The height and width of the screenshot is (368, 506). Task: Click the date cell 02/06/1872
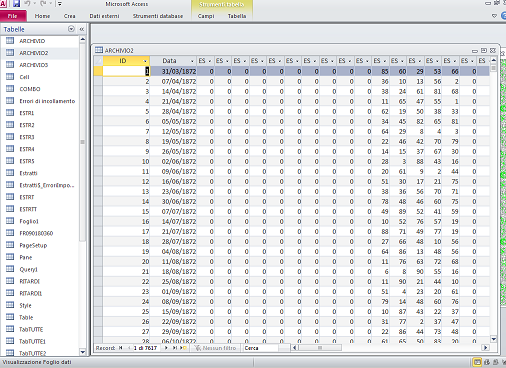tap(173, 161)
